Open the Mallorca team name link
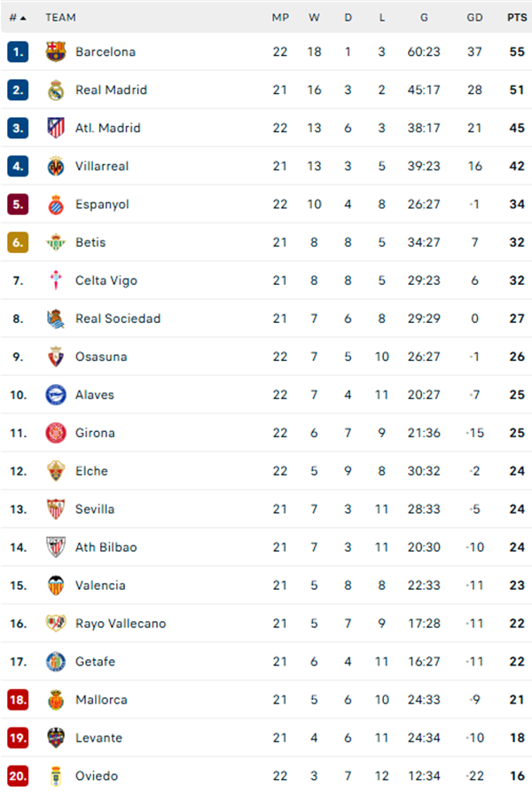 [99, 699]
